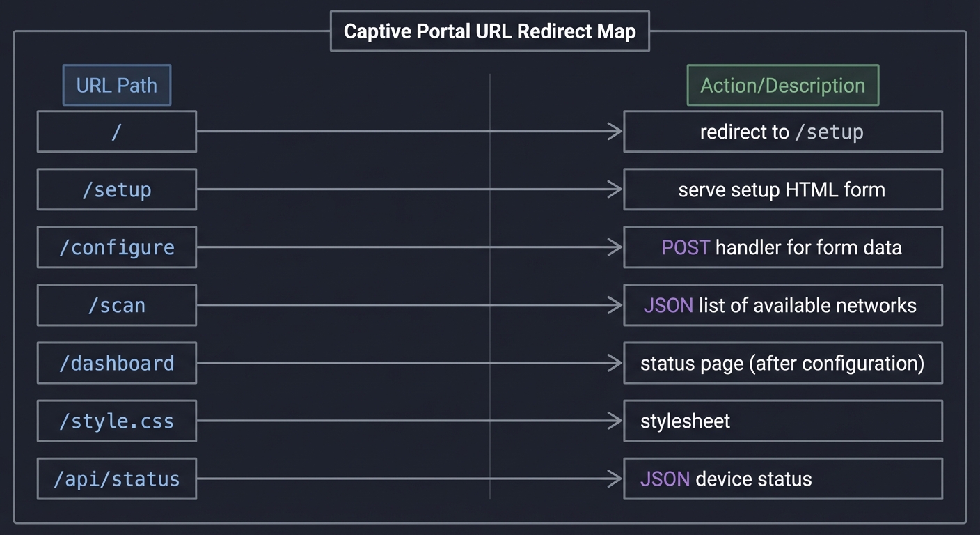
Task: Click the Action/Description header box
Action: 782,85
